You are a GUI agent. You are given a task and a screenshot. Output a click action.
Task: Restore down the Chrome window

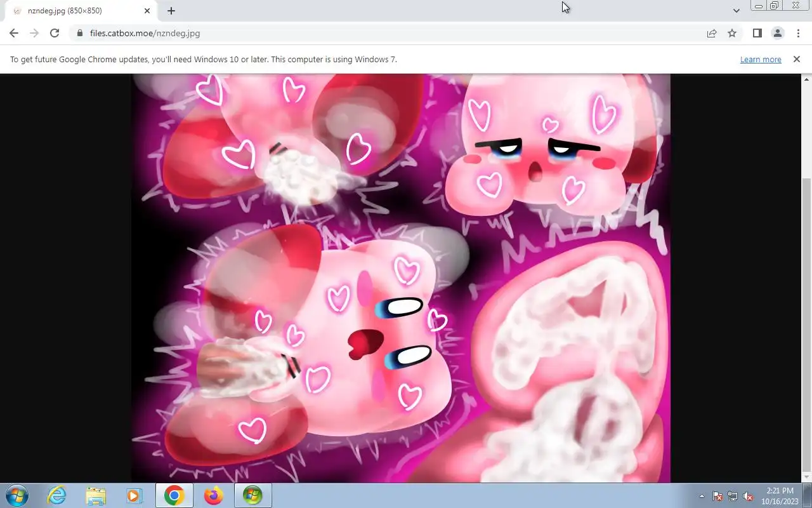pos(775,6)
